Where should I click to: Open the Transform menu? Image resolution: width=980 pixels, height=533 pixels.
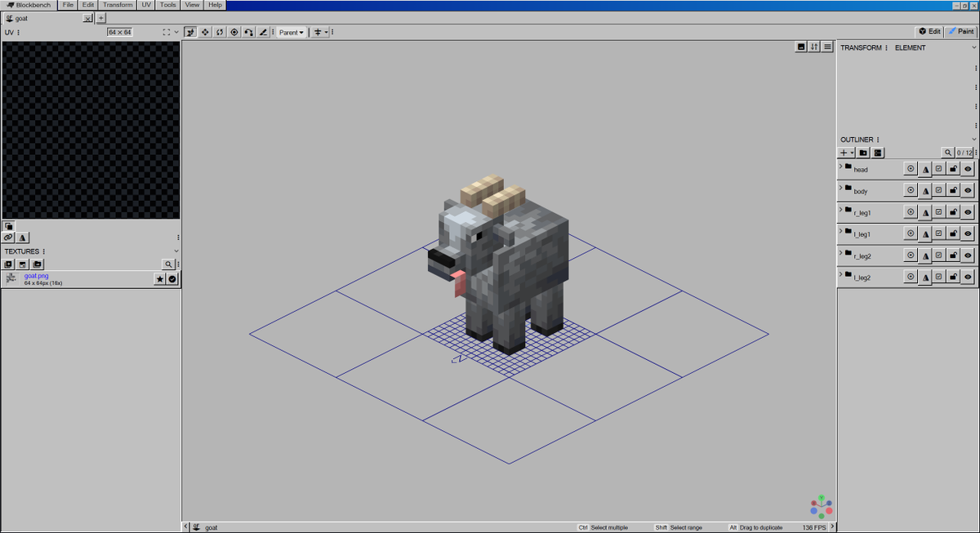point(118,5)
